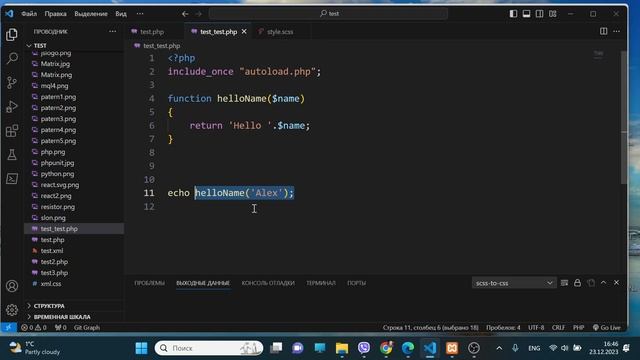This screenshot has width=640, height=360.
Task: Toggle the bottom panel layout icon
Action: 526,13
